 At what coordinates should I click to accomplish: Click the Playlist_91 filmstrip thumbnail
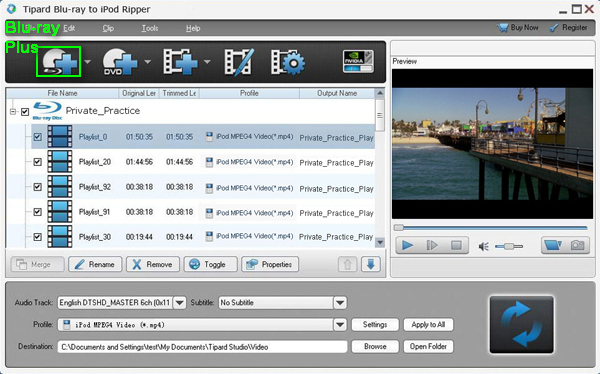[x=60, y=212]
